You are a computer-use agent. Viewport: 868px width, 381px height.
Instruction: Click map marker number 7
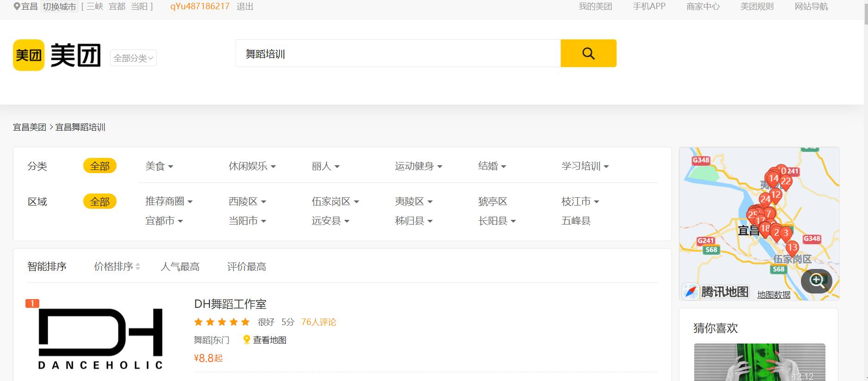769,214
